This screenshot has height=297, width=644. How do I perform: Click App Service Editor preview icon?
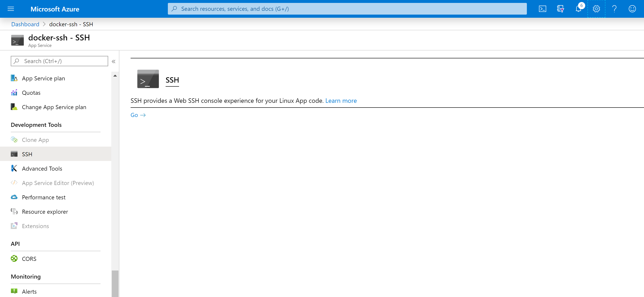tap(14, 183)
